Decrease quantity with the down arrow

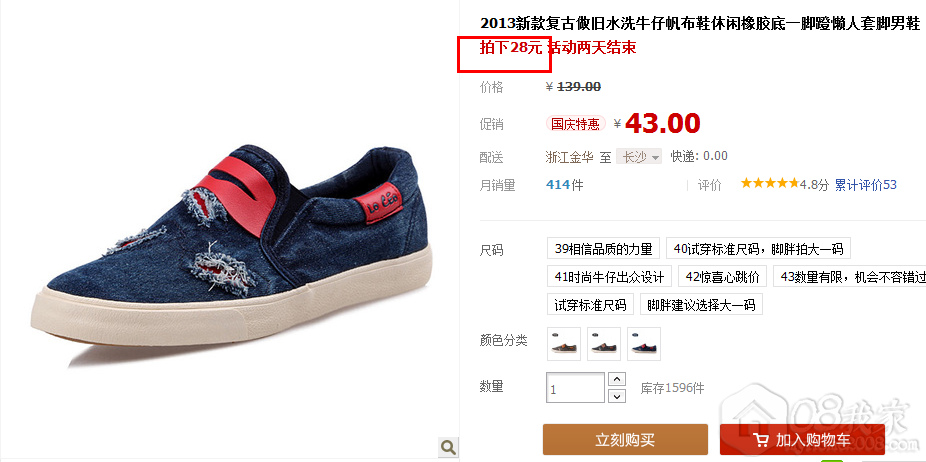[x=617, y=395]
